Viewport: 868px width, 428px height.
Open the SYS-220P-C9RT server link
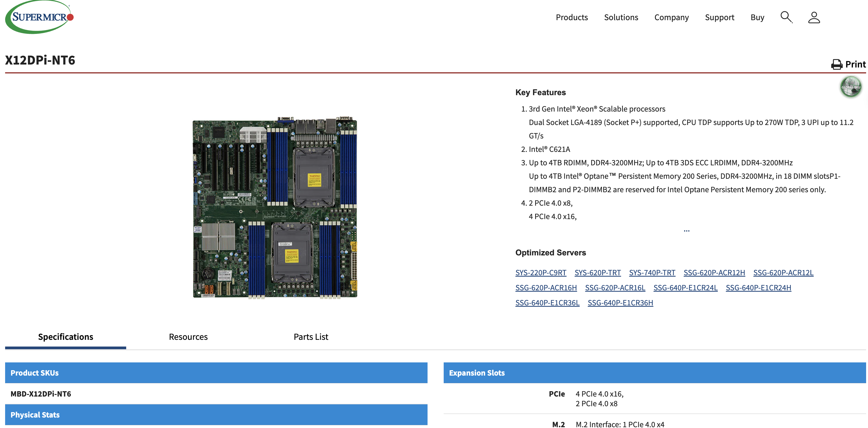tap(541, 273)
